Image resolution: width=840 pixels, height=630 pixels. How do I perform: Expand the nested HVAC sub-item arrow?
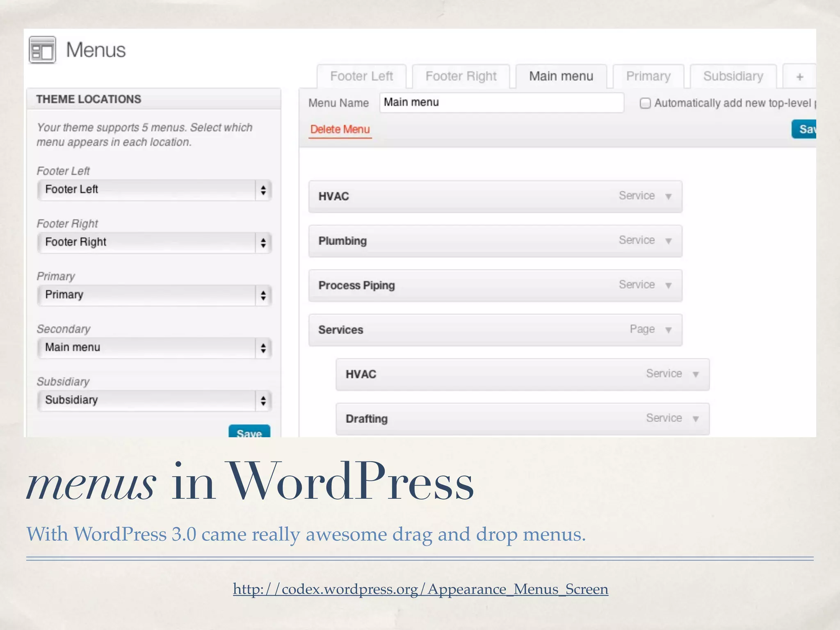tap(696, 374)
